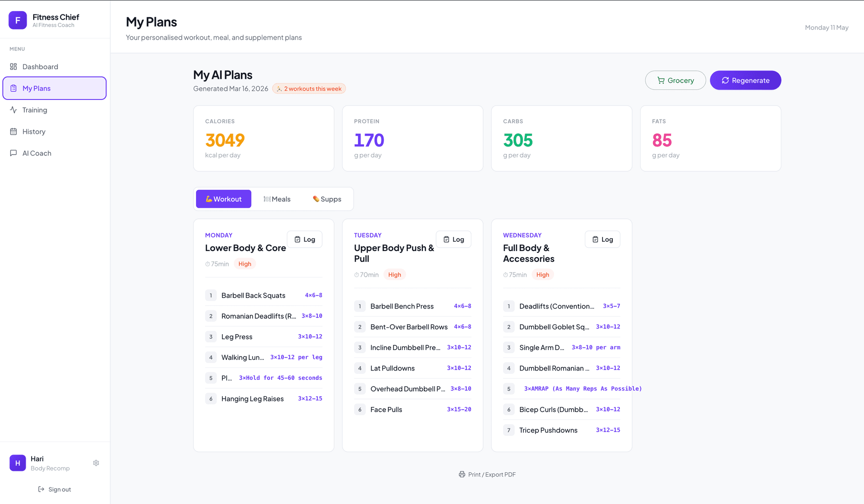This screenshot has width=864, height=504.
Task: Select the Tricep Pushdowns exercise row
Action: 562,430
